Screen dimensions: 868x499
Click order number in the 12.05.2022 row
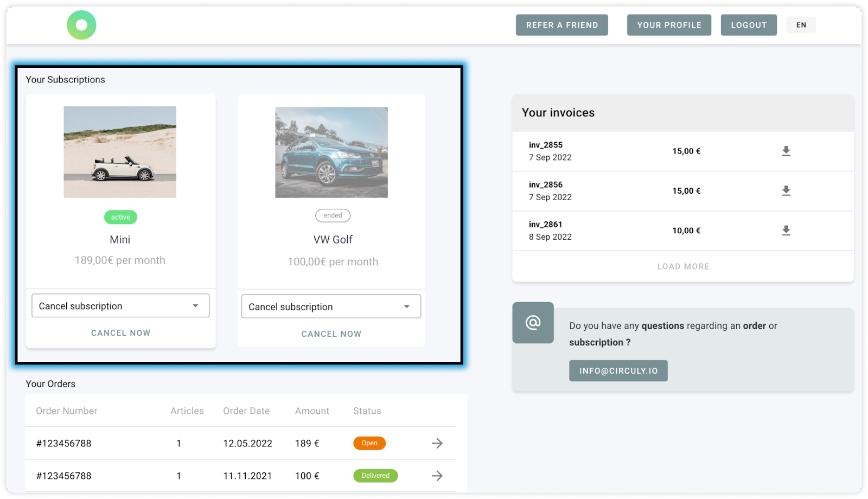pos(63,443)
